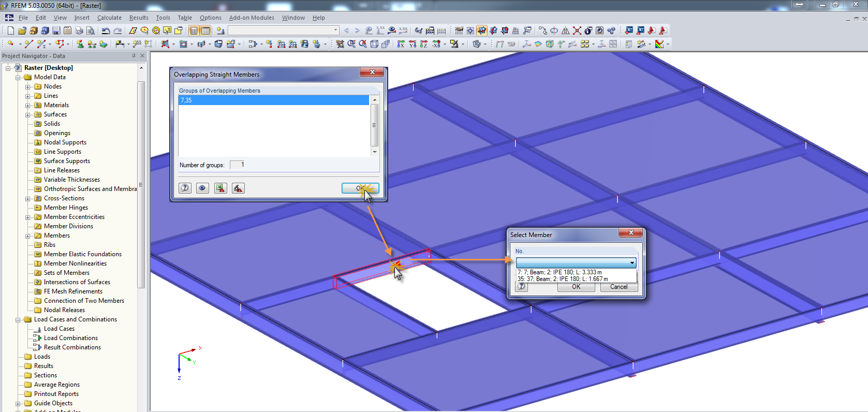Expand the Nodes tree item
Screen dimensions: 868x412
pyautogui.click(x=28, y=87)
